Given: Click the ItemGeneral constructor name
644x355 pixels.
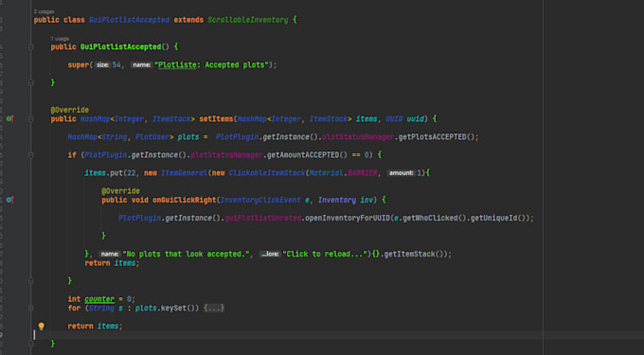Looking at the screenshot, I should pos(184,173).
